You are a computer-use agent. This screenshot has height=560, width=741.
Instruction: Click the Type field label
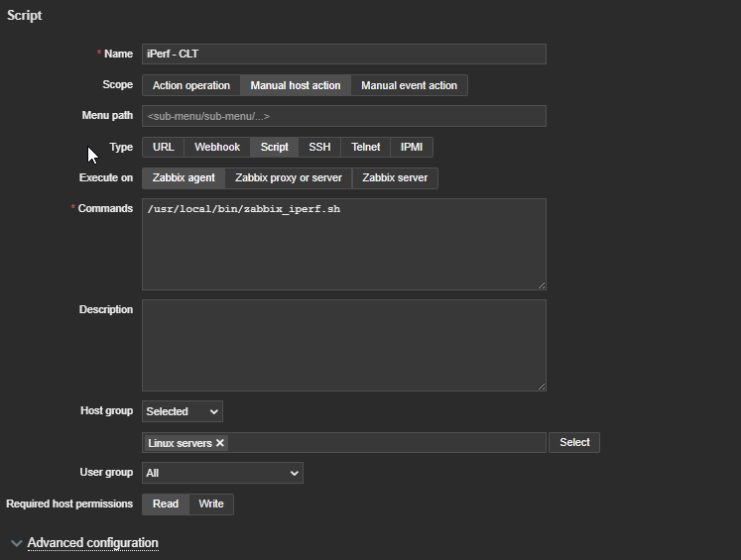coord(121,147)
